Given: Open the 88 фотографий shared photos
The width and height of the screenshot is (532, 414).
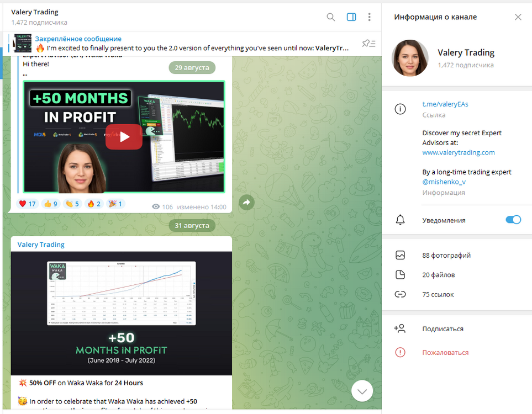Looking at the screenshot, I should 446,256.
